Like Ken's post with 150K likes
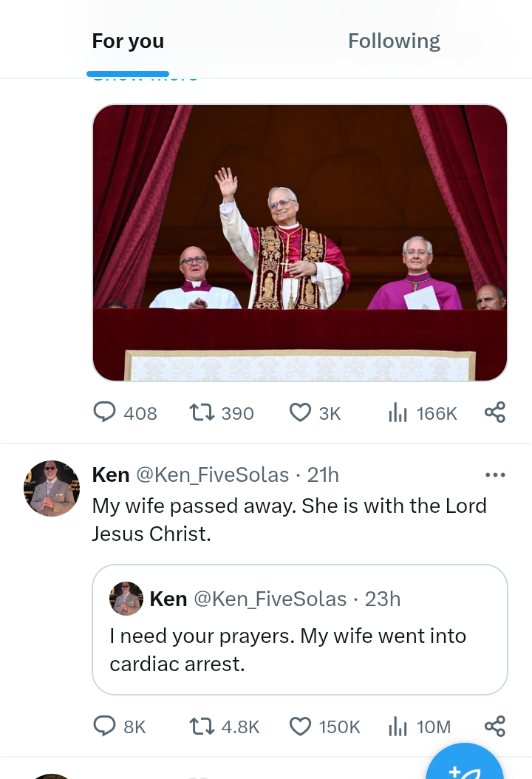Image resolution: width=532 pixels, height=779 pixels. pyautogui.click(x=300, y=727)
